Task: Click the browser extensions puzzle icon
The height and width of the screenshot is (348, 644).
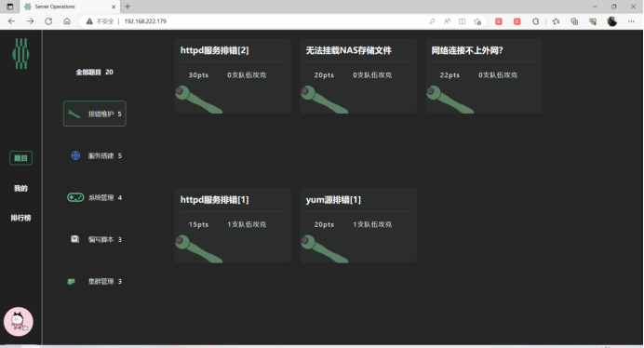Action: coord(535,21)
